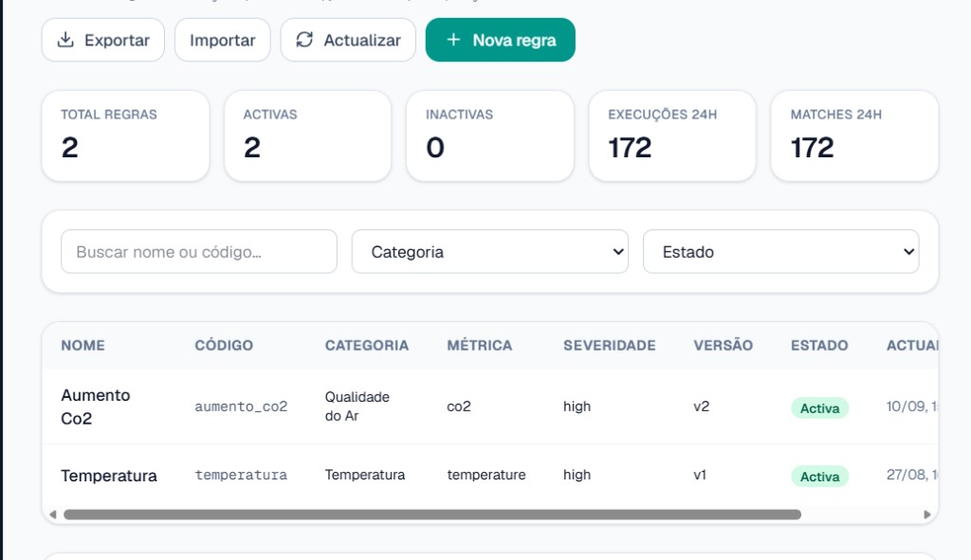The height and width of the screenshot is (560, 971).
Task: Sort by the SEVERIDADE column header
Action: tap(610, 345)
